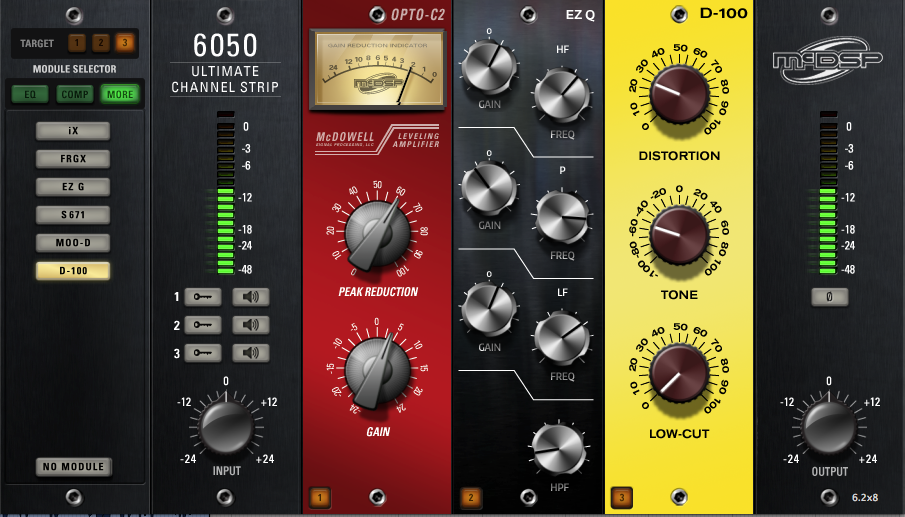
Task: Click the INPUT gain knob
Action: pos(226,428)
